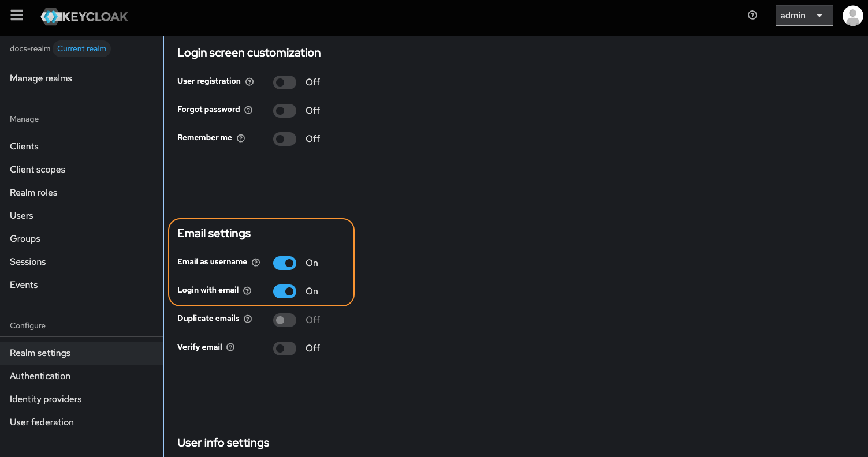Show help for Verify email
Image resolution: width=868 pixels, height=457 pixels.
point(230,347)
